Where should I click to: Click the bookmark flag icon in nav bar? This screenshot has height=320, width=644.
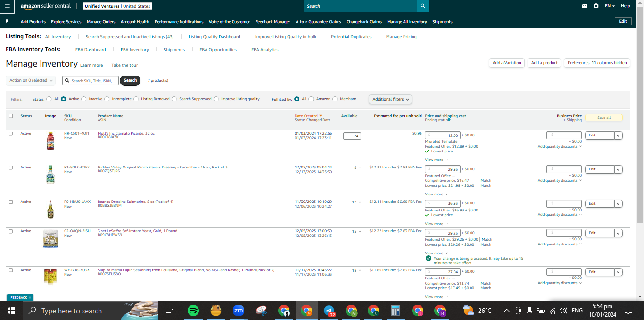click(7, 21)
